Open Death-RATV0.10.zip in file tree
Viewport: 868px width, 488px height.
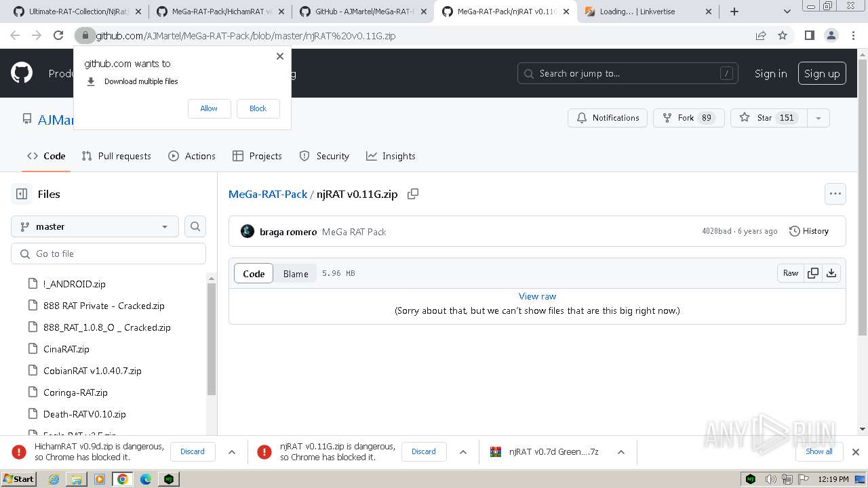[84, 414]
